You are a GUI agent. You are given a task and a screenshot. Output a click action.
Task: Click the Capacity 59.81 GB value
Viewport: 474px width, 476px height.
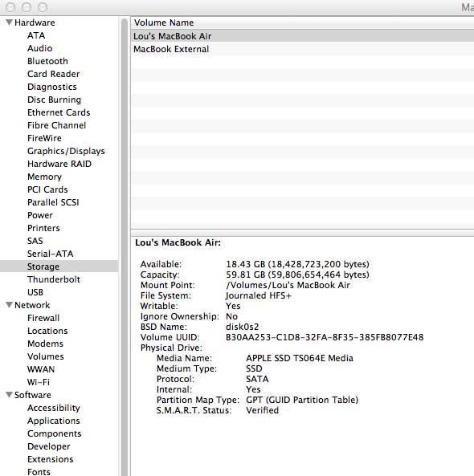tap(297, 275)
